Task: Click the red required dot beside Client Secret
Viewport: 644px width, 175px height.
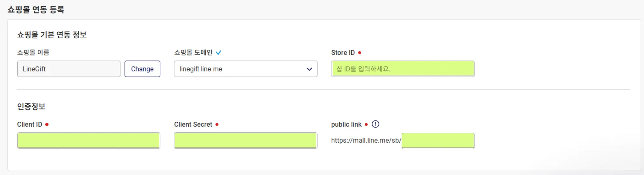Action: (217, 125)
